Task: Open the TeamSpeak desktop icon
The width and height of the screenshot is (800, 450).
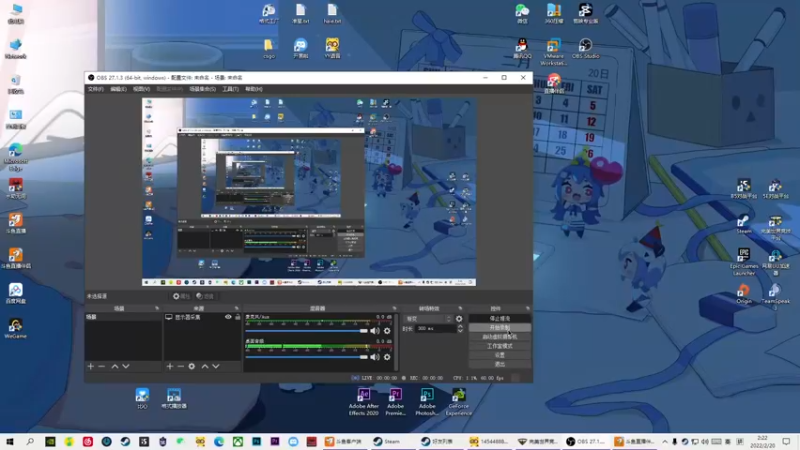Action: [776, 294]
